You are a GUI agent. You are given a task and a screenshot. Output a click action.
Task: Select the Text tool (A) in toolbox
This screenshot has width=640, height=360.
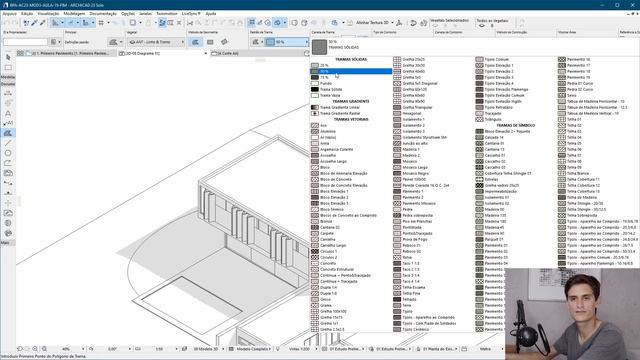pos(8,113)
